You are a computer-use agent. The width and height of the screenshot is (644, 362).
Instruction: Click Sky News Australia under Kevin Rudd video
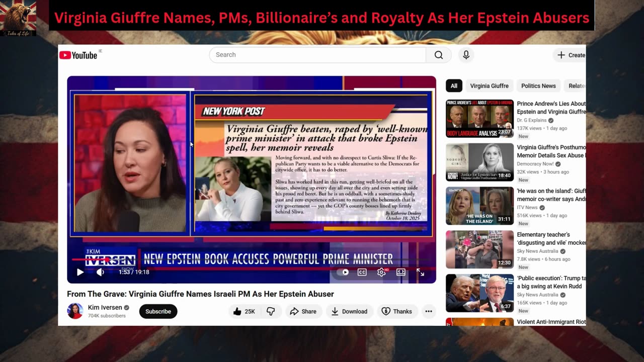538,295
